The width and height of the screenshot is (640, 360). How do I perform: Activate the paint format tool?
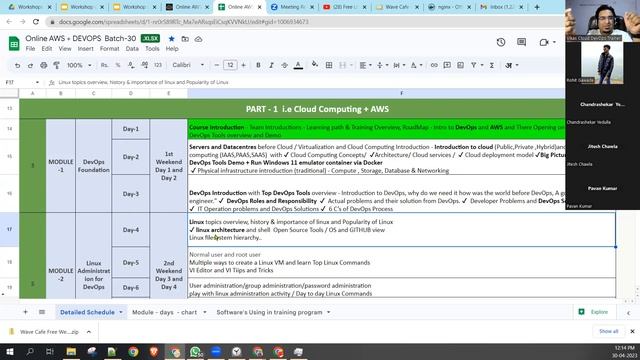(x=57, y=65)
